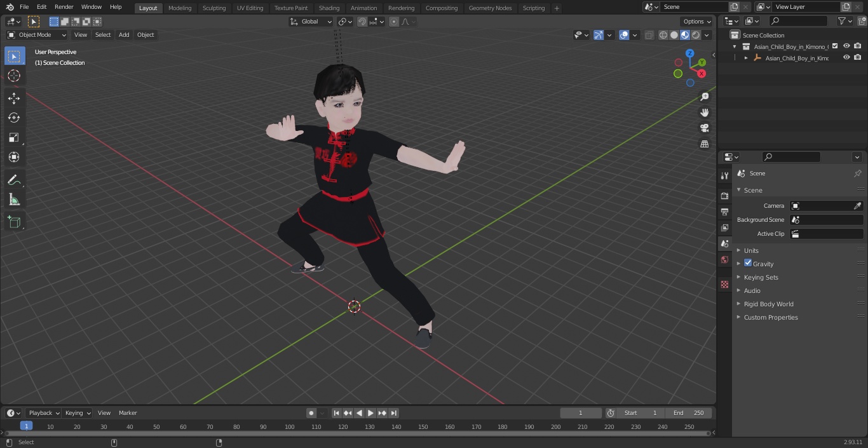This screenshot has height=448, width=868.
Task: Open the File menu
Action: coord(24,7)
